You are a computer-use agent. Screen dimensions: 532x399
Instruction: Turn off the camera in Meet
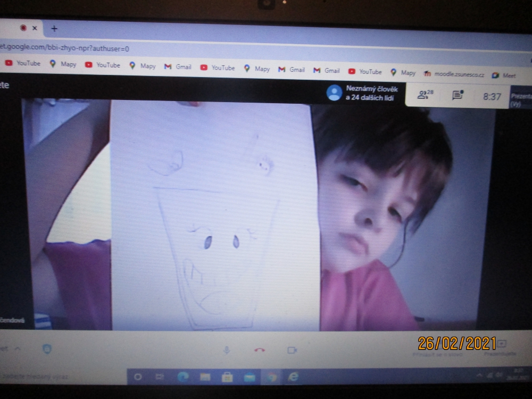(292, 350)
